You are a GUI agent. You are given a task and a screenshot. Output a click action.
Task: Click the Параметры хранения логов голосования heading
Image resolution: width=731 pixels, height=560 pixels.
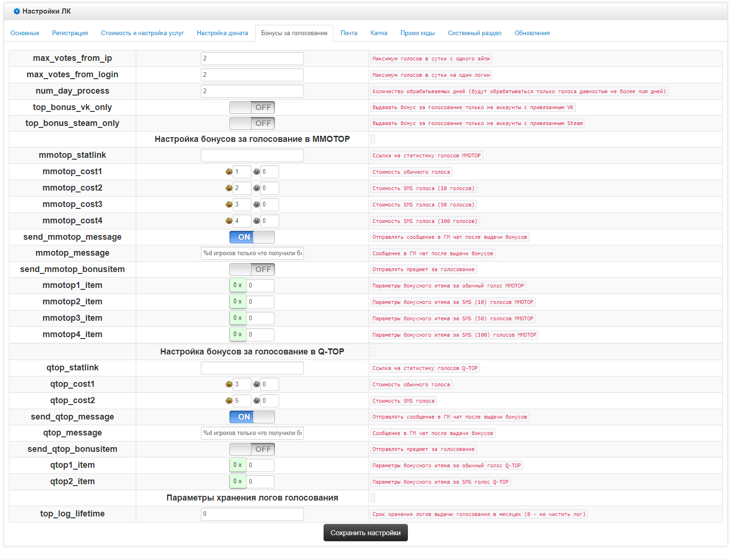(252, 498)
